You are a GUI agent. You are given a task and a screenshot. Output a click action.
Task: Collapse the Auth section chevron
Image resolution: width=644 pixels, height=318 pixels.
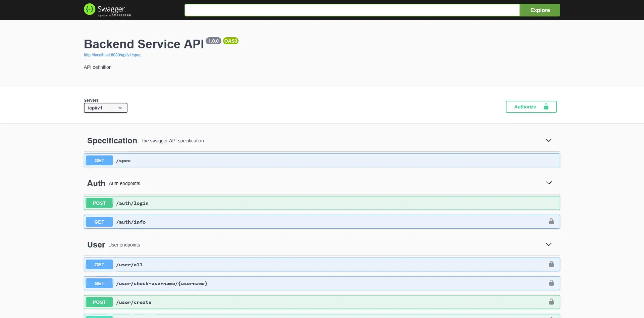pos(548,183)
